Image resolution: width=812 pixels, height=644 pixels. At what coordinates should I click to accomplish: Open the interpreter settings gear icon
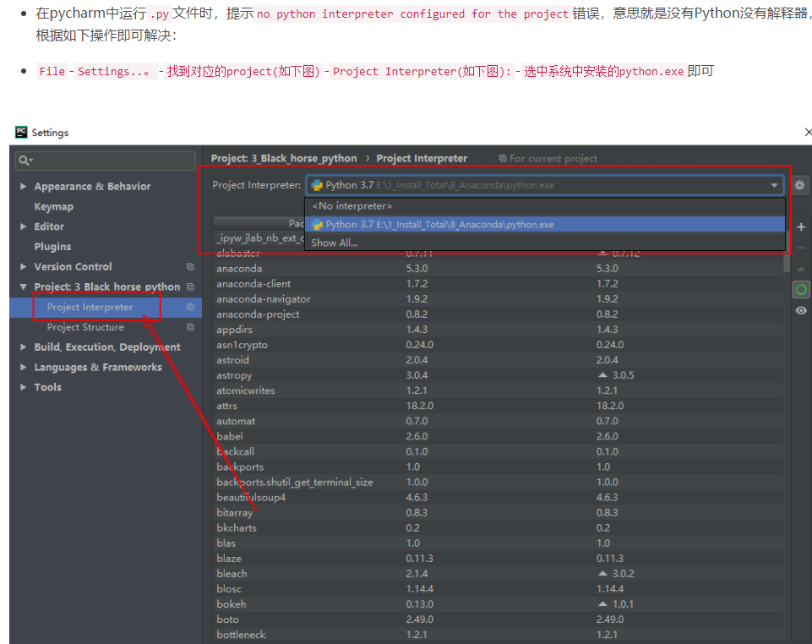tap(799, 184)
